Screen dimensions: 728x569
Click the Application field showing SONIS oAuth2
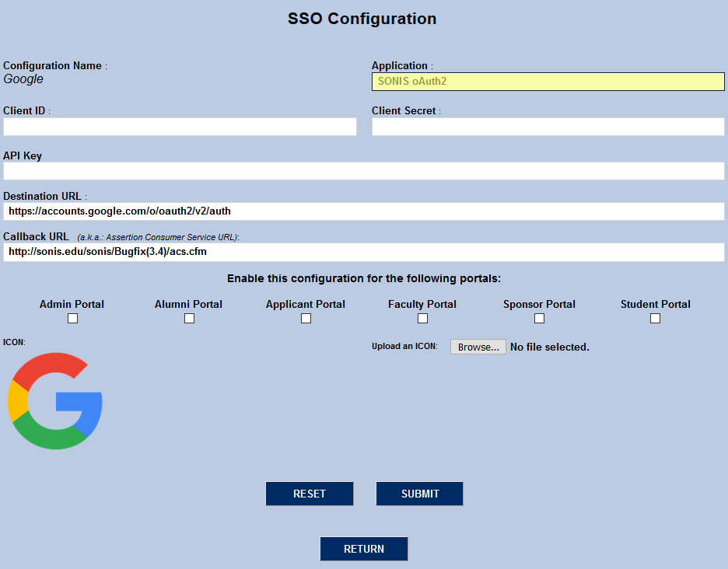pos(547,81)
